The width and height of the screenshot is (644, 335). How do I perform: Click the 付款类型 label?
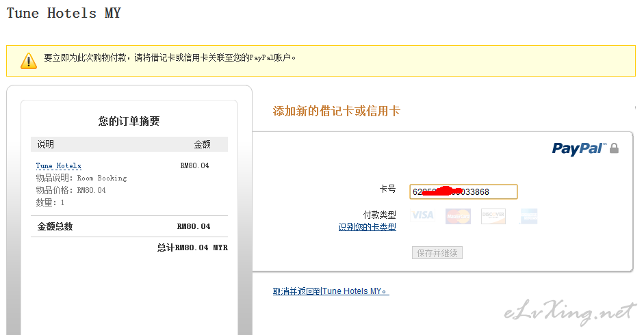pyautogui.click(x=380, y=215)
